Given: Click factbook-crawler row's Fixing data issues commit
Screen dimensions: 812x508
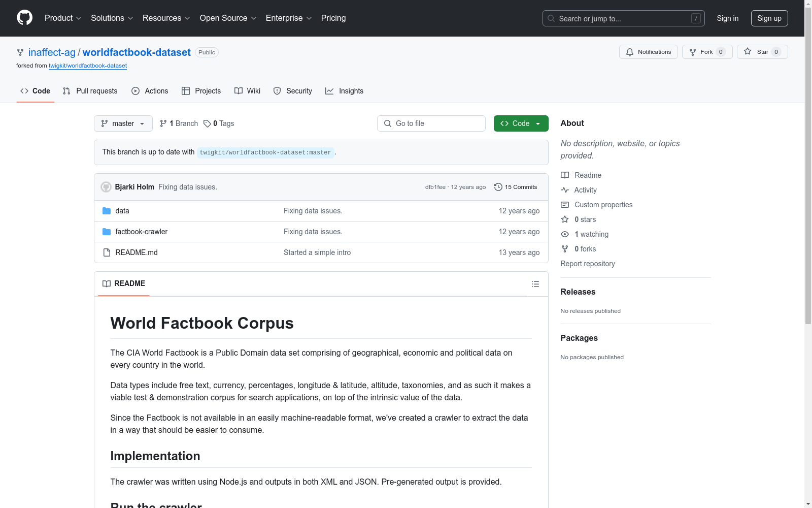Looking at the screenshot, I should tap(313, 232).
